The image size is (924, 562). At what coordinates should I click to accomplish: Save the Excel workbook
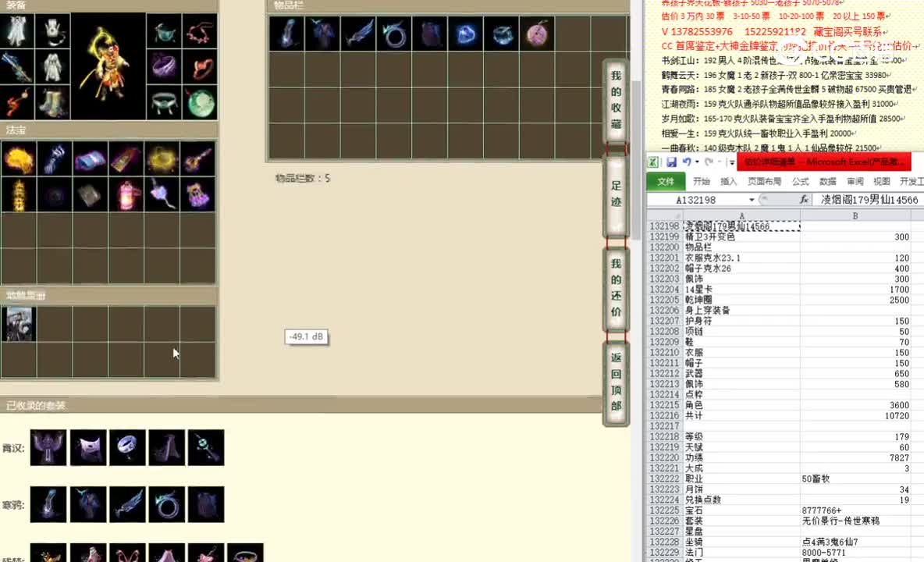tap(671, 162)
